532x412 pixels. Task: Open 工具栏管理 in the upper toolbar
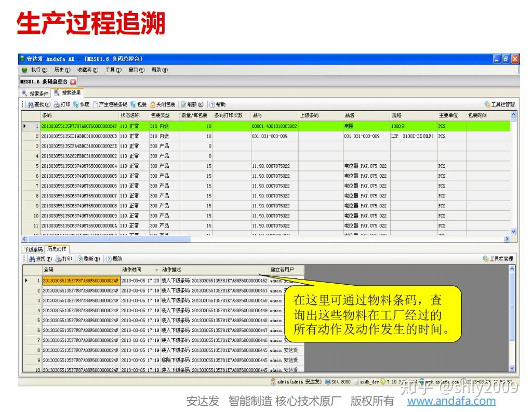(499, 104)
